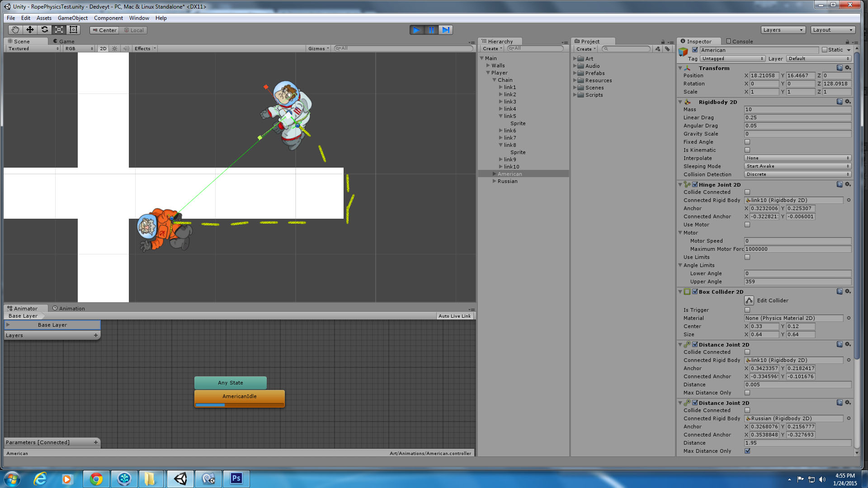Toggle 2D scene view mode
Image resolution: width=868 pixels, height=488 pixels.
pos(103,48)
